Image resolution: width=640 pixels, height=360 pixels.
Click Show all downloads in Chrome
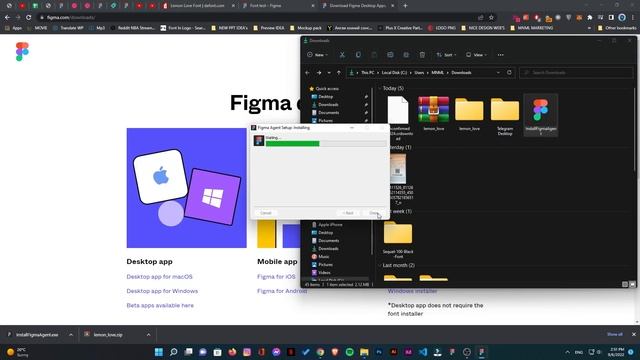pos(615,334)
